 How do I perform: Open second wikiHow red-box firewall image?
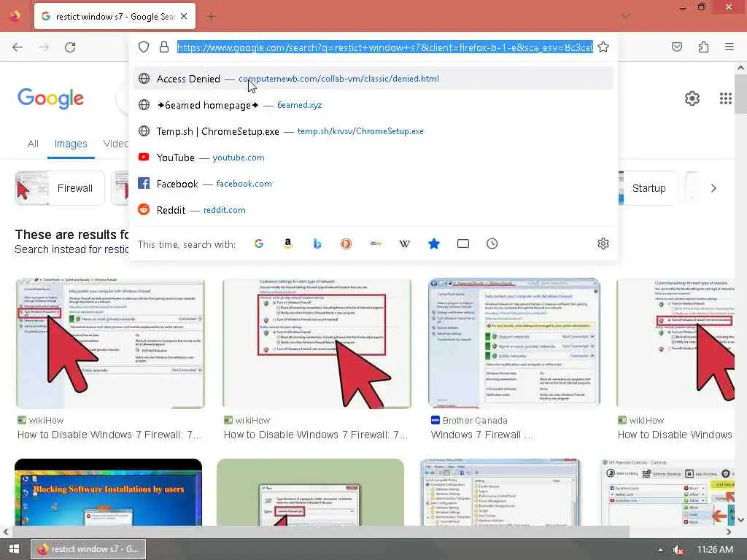[317, 343]
